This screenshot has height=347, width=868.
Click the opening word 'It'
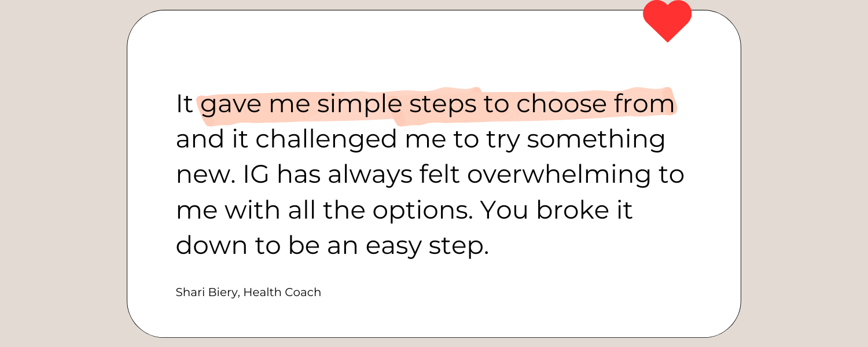(x=184, y=105)
